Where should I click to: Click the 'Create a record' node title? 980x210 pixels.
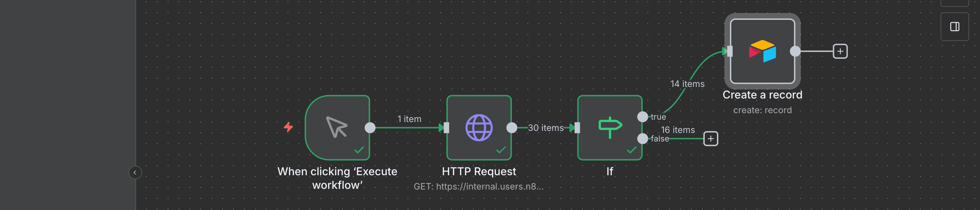click(x=762, y=95)
